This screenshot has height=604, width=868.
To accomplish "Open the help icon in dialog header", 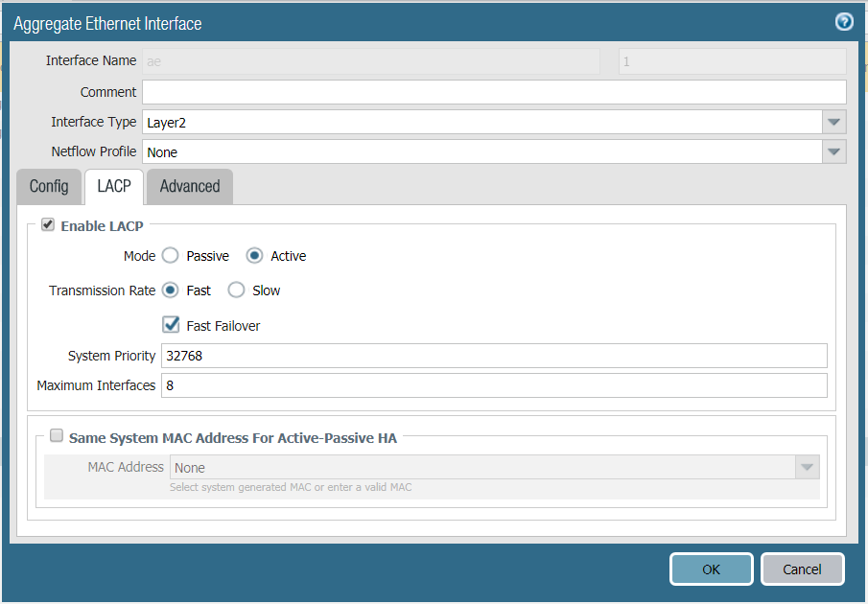I will [x=844, y=22].
